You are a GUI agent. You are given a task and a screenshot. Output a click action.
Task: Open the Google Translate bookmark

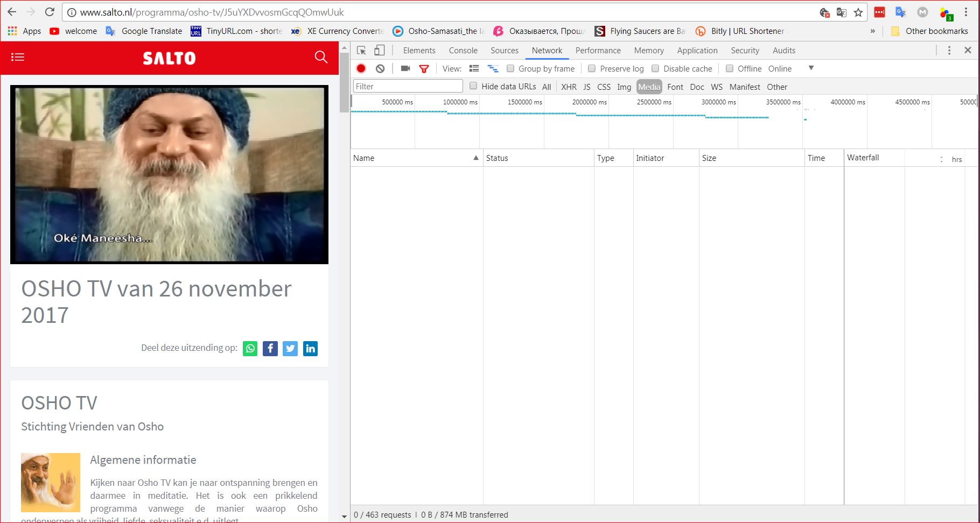tap(144, 31)
